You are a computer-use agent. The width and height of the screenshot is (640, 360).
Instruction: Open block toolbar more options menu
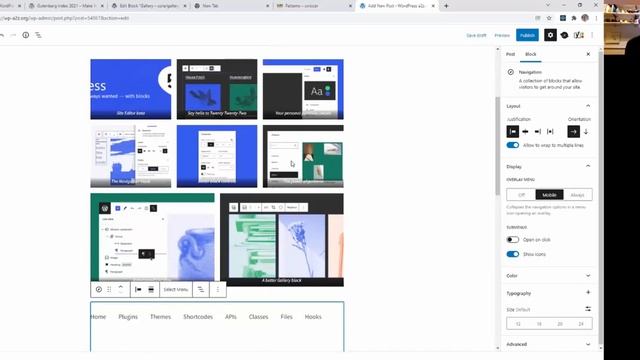tap(218, 289)
